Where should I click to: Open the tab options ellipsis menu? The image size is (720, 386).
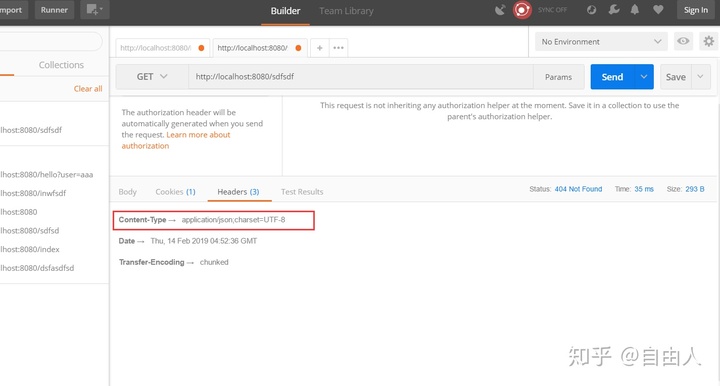(x=338, y=48)
